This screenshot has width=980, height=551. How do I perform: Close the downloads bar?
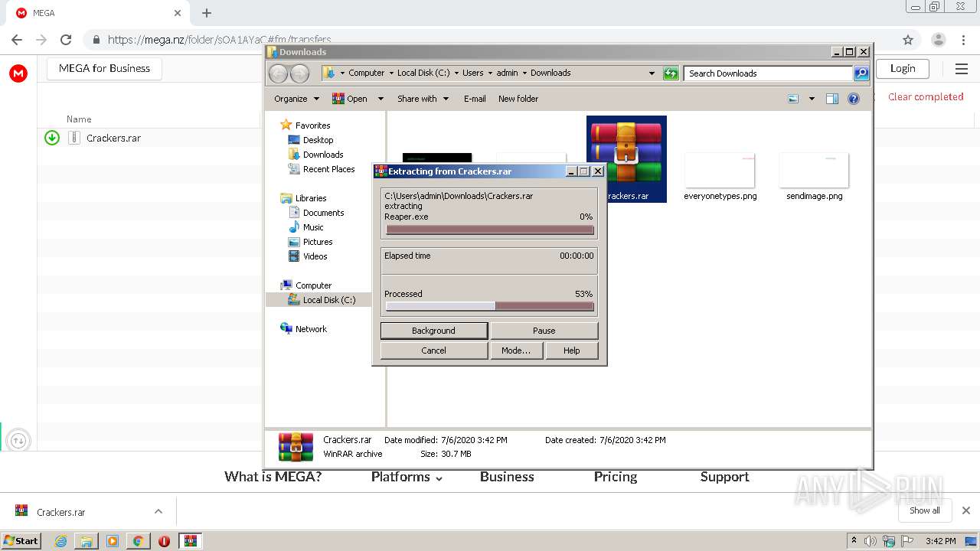(966, 510)
